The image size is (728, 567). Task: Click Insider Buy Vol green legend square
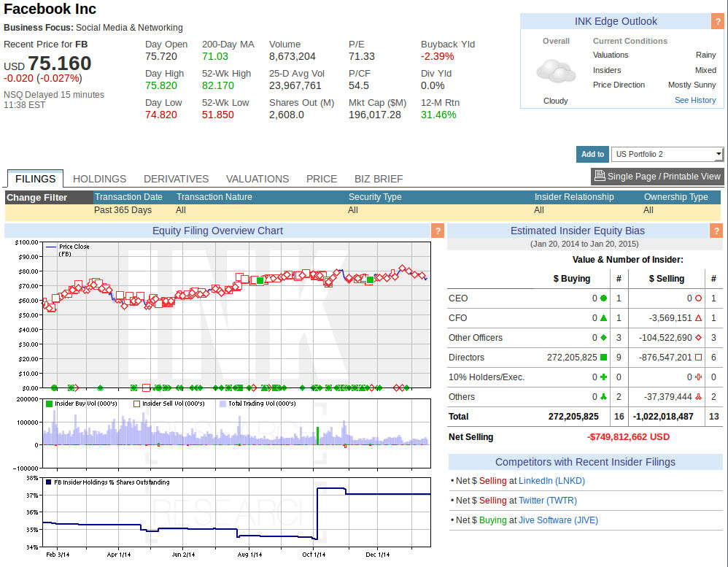(x=49, y=404)
